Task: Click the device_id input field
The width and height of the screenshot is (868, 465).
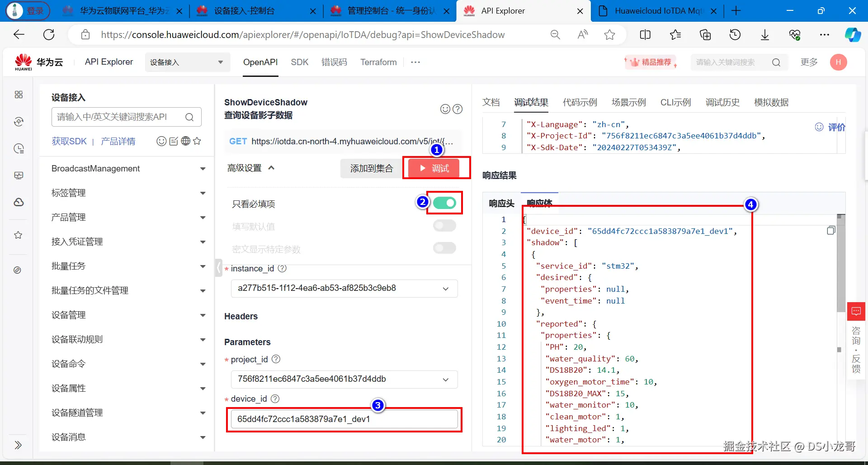Action: (x=344, y=419)
